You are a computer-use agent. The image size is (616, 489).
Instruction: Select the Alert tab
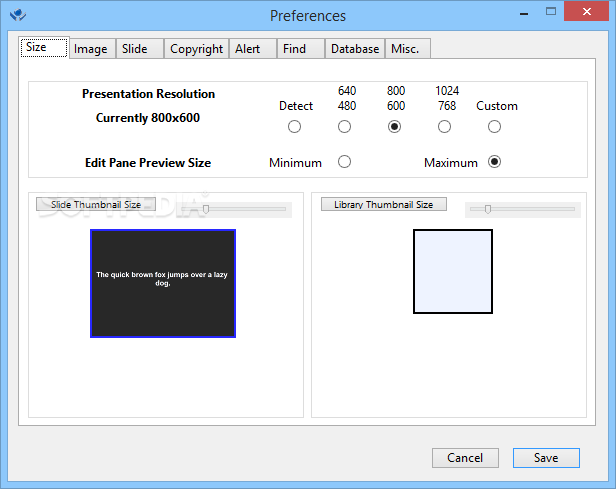pyautogui.click(x=253, y=49)
